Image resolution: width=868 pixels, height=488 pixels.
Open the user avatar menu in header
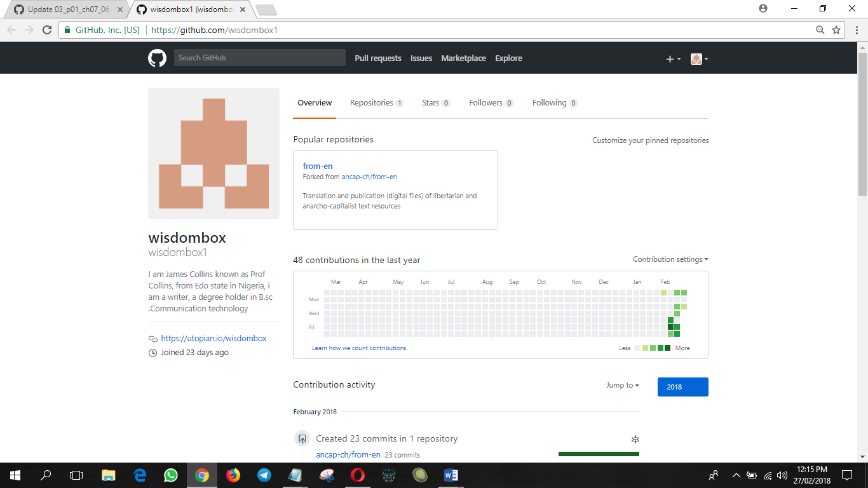(x=699, y=59)
